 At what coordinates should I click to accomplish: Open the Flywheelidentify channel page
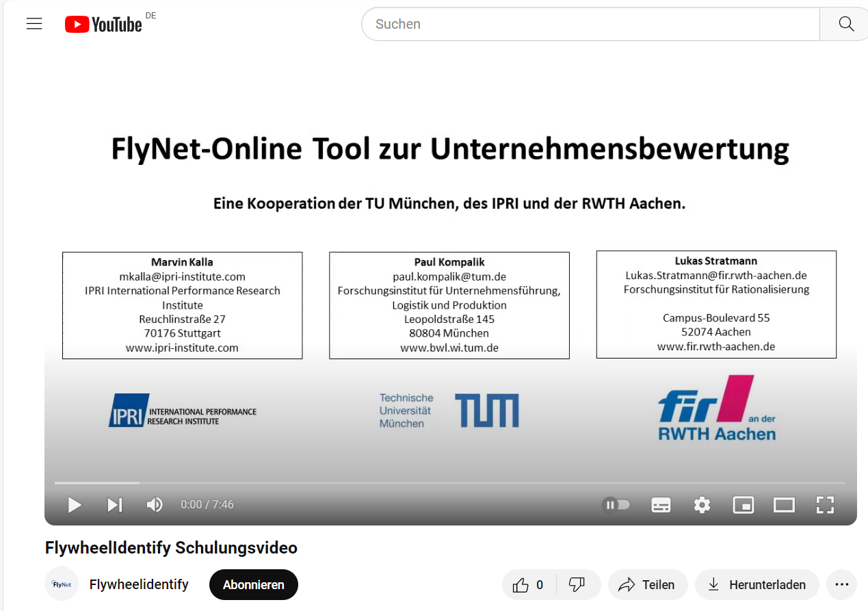coord(139,584)
